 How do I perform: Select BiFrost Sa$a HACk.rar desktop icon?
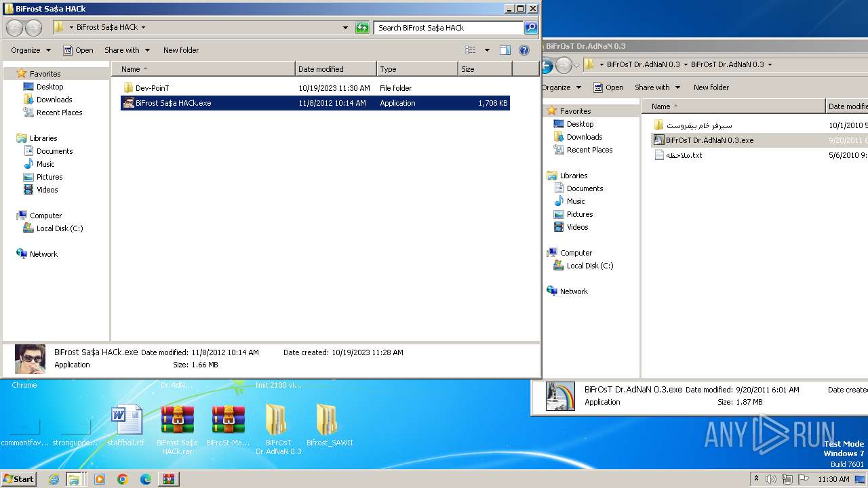click(x=177, y=429)
